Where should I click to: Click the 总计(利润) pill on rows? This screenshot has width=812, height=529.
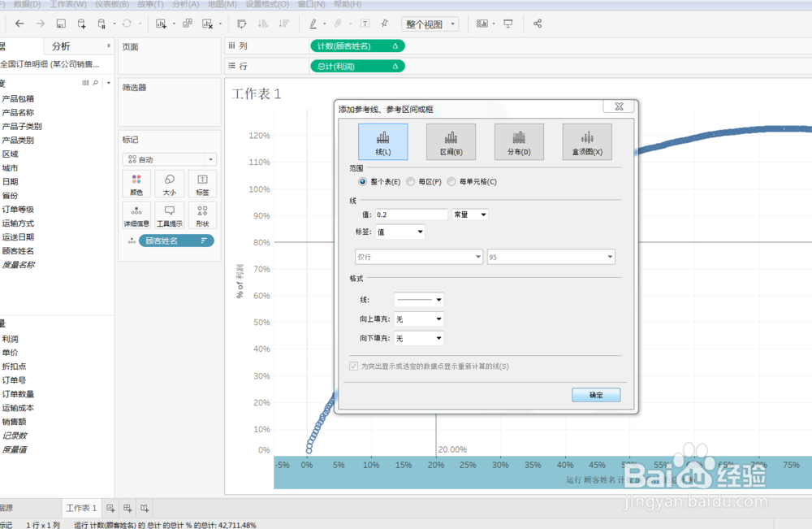[357, 67]
